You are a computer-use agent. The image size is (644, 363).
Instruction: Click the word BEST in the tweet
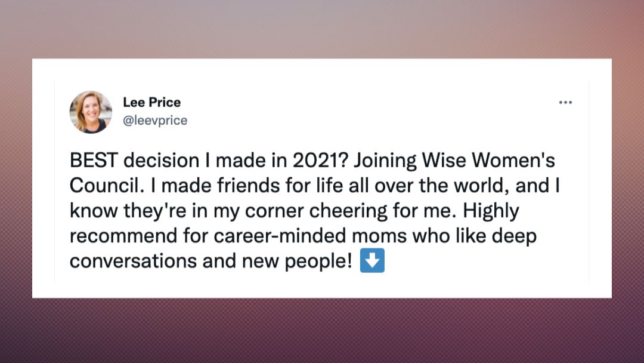tap(94, 161)
